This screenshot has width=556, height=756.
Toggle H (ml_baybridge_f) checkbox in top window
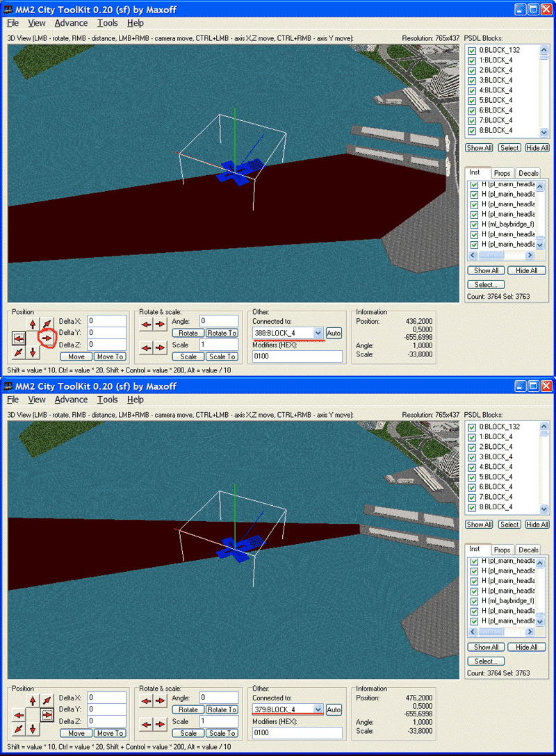pos(475,224)
